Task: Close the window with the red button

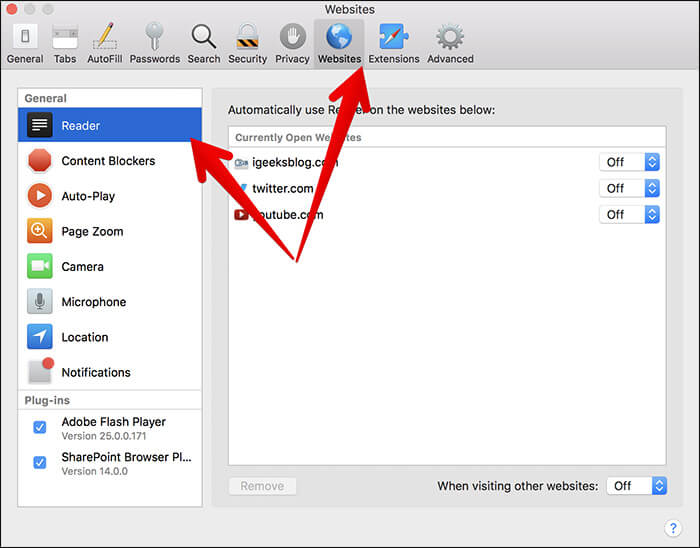Action: click(x=12, y=8)
